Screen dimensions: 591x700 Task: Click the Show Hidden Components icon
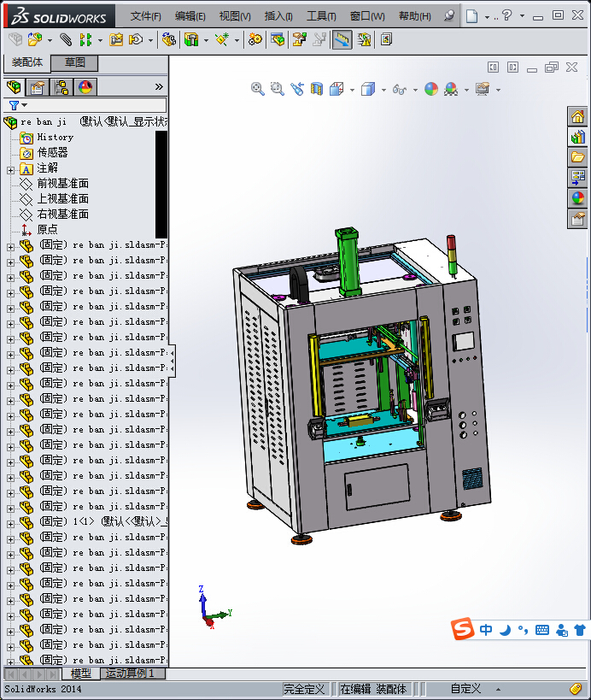(168, 39)
